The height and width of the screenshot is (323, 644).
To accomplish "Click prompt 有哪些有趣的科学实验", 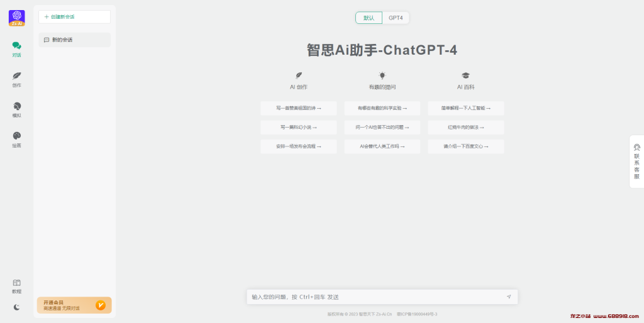I will pos(382,108).
